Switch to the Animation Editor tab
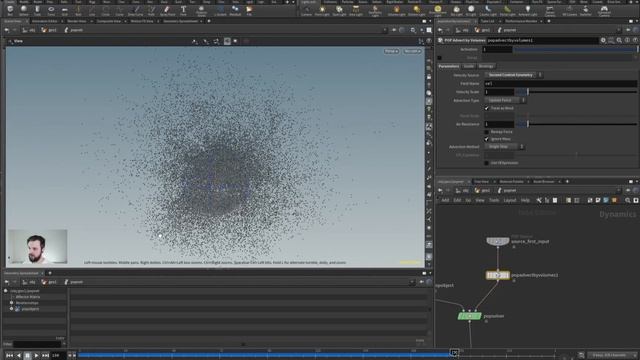Image resolution: width=640 pixels, height=360 pixels. [x=44, y=21]
